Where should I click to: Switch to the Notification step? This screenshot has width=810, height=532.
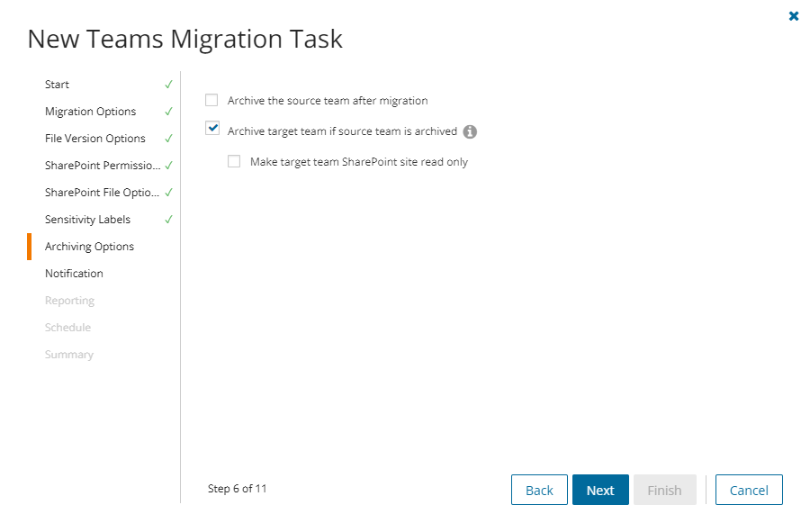pos(75,274)
